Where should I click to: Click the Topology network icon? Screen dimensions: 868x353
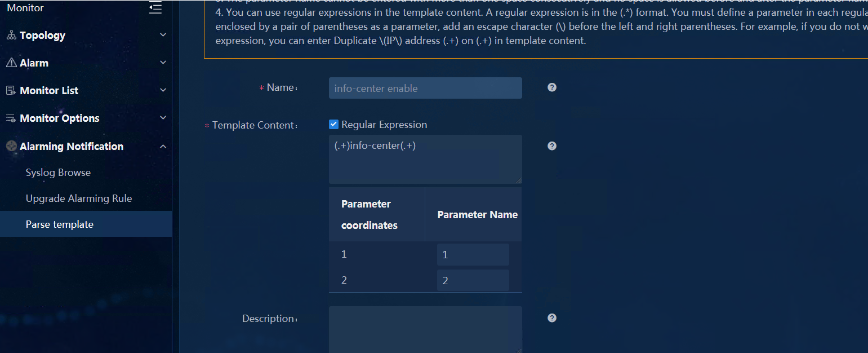click(11, 36)
